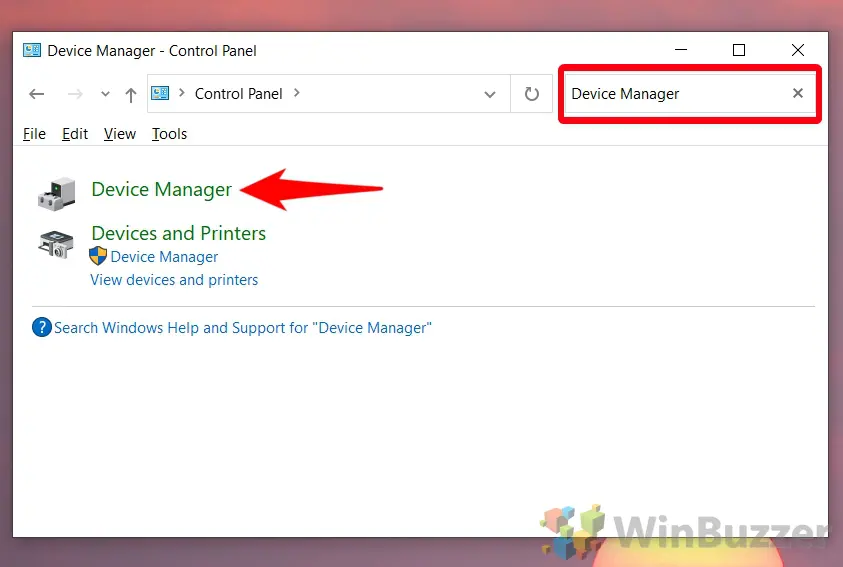Clear the search box with X

pos(798,93)
